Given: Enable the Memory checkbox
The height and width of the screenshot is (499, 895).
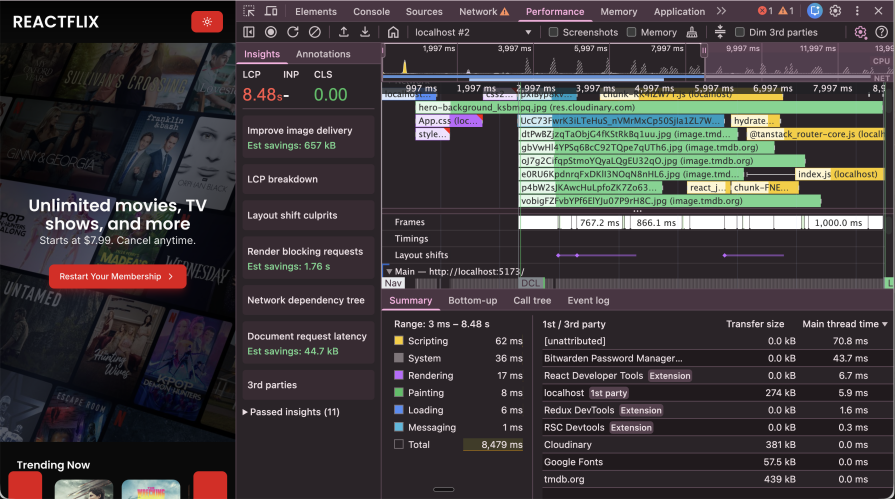Looking at the screenshot, I should click(x=631, y=32).
